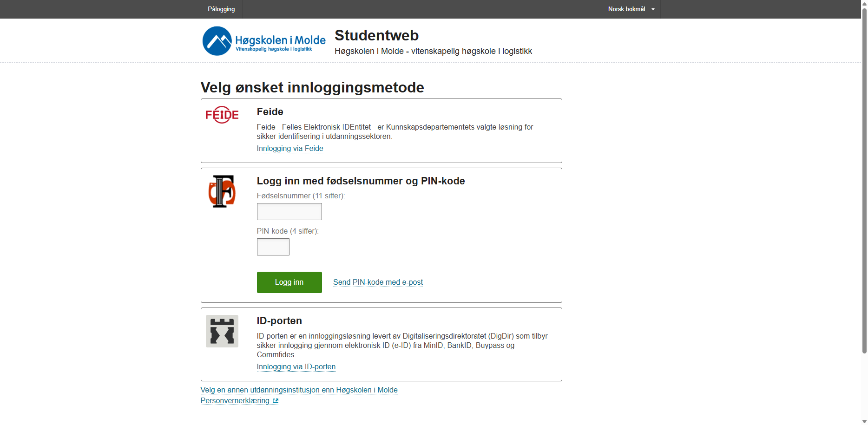Open Innlogging via Feide link

tap(290, 149)
